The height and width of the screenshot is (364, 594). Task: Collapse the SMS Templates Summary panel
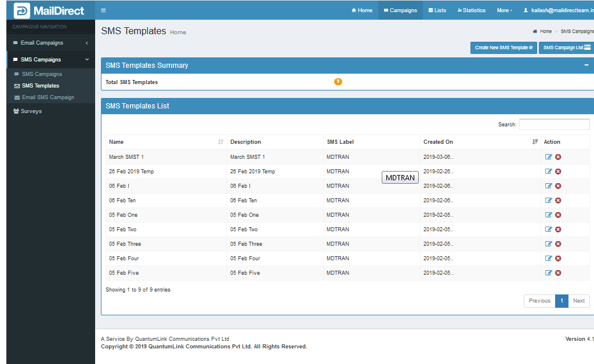point(586,65)
